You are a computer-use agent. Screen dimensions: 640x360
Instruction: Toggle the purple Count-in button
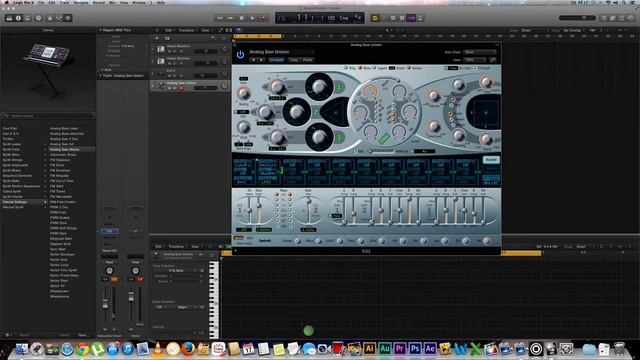411,18
